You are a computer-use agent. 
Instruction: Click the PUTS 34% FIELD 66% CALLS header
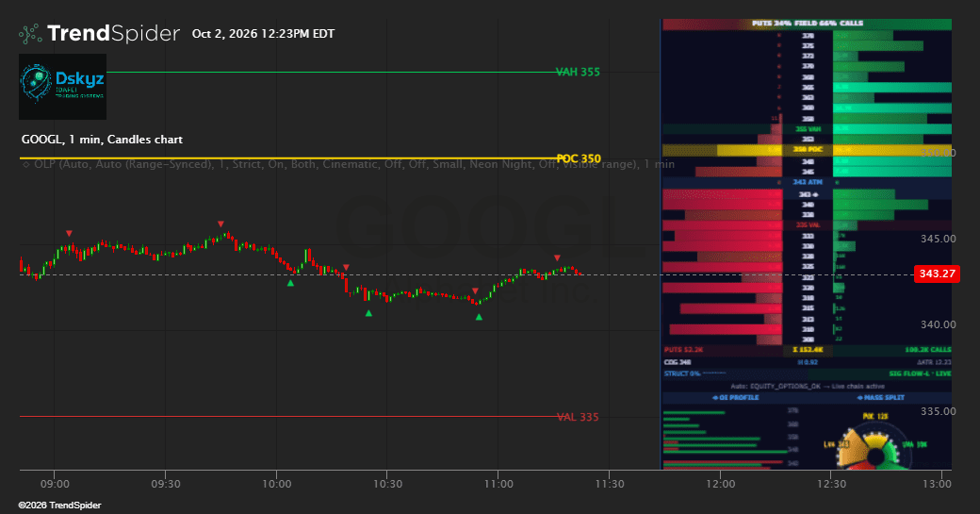pyautogui.click(x=807, y=24)
